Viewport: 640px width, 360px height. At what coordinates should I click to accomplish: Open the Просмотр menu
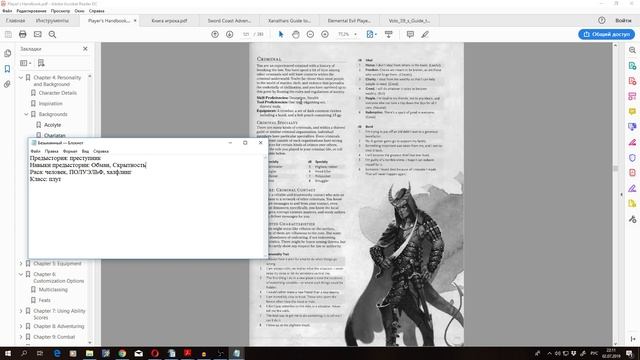[60, 11]
